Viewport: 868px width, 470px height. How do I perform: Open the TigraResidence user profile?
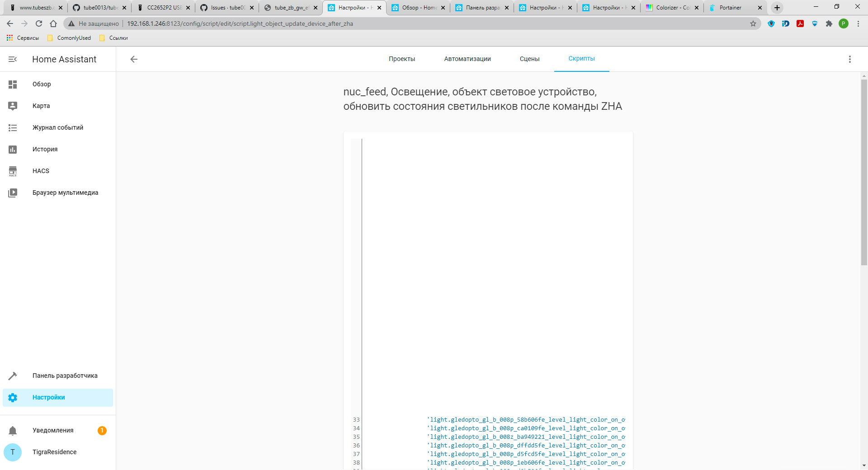(x=54, y=452)
